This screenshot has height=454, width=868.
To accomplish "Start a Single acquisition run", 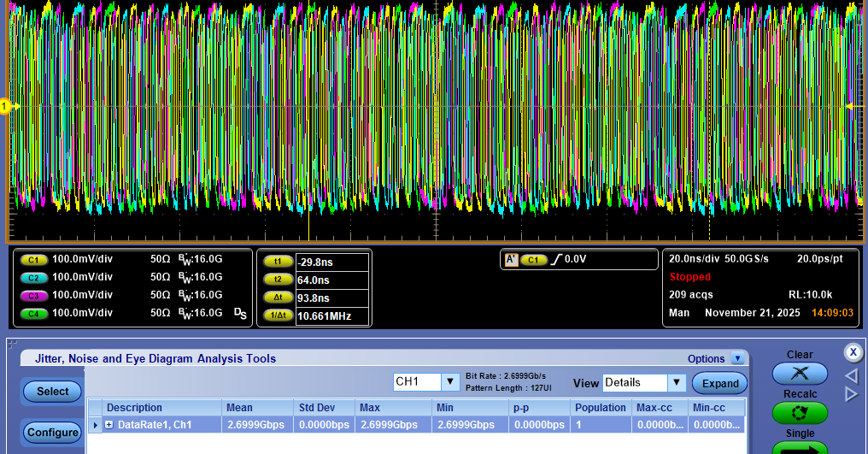I will point(800,447).
